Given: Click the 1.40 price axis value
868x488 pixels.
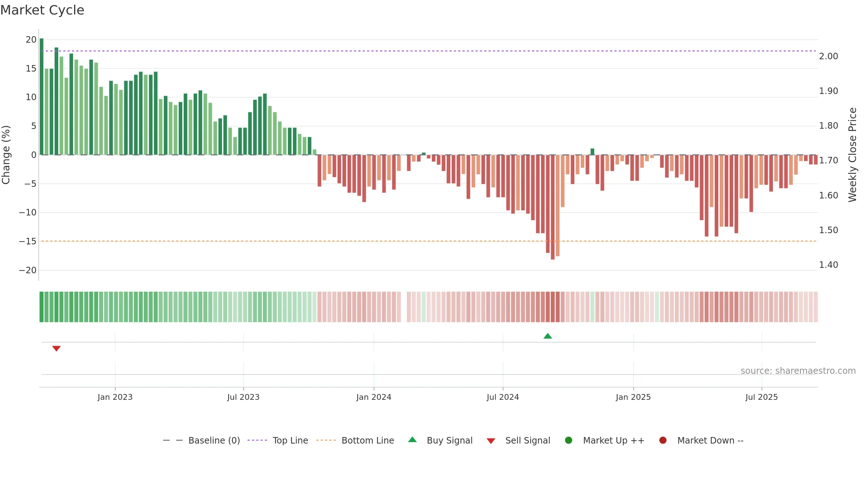Looking at the screenshot, I should click(x=829, y=265).
